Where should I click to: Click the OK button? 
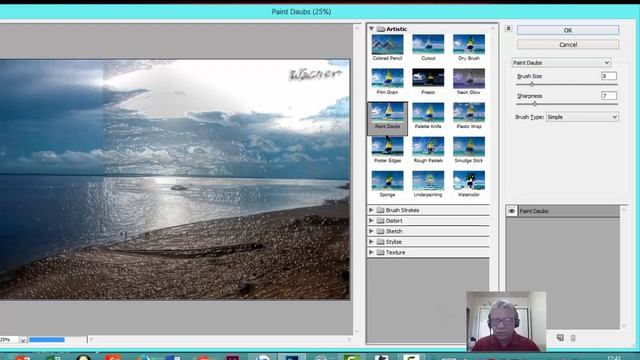[568, 30]
